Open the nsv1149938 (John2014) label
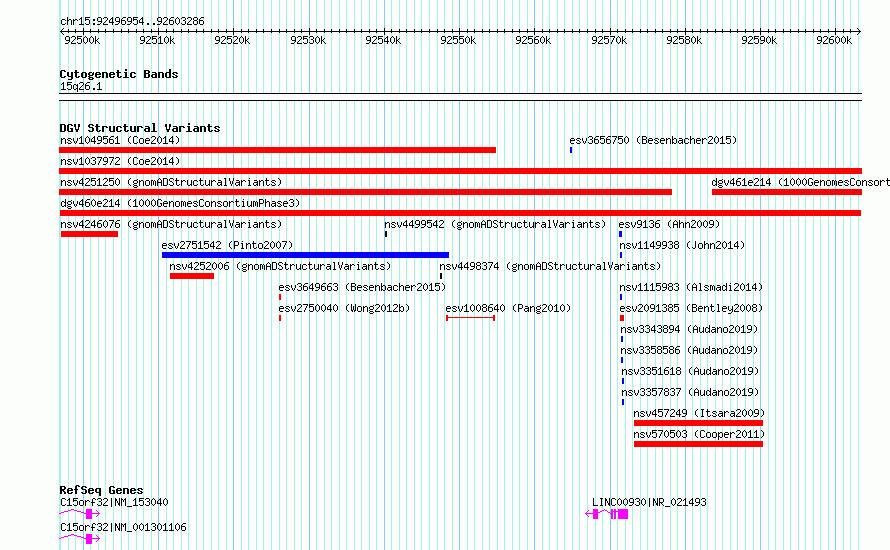Screen dimensions: 890x550 tap(682, 245)
